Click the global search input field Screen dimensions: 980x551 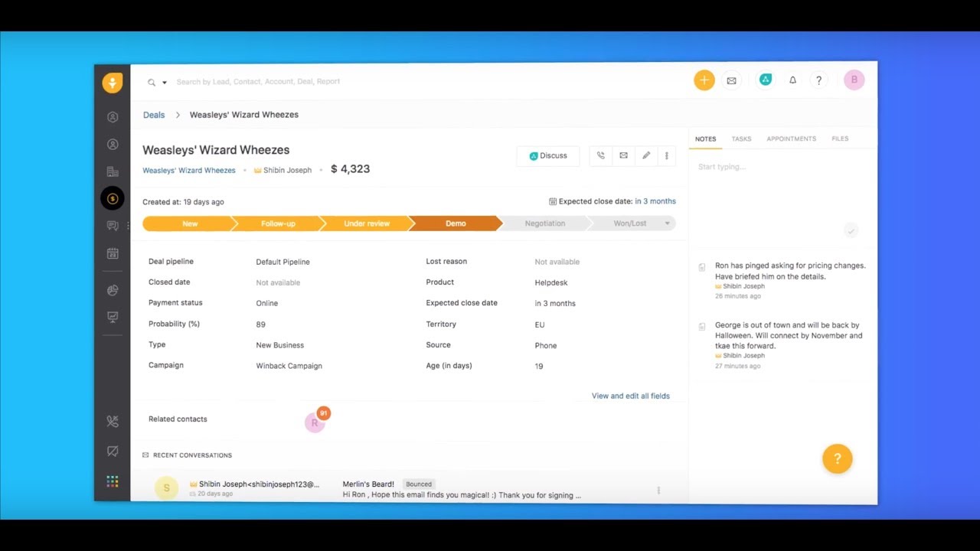(x=258, y=81)
